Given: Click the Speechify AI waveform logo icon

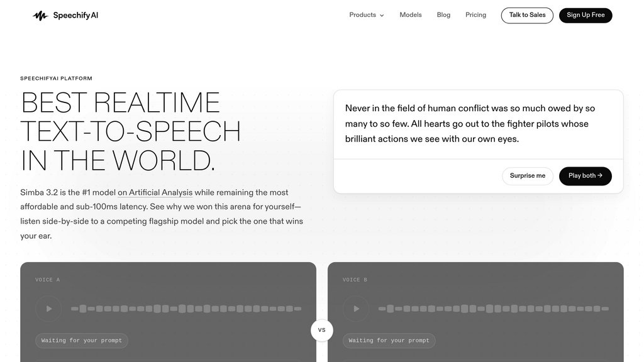Looking at the screenshot, I should click(40, 16).
